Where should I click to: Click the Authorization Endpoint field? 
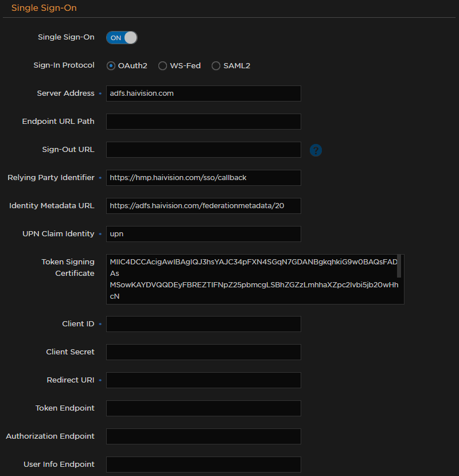(x=203, y=436)
